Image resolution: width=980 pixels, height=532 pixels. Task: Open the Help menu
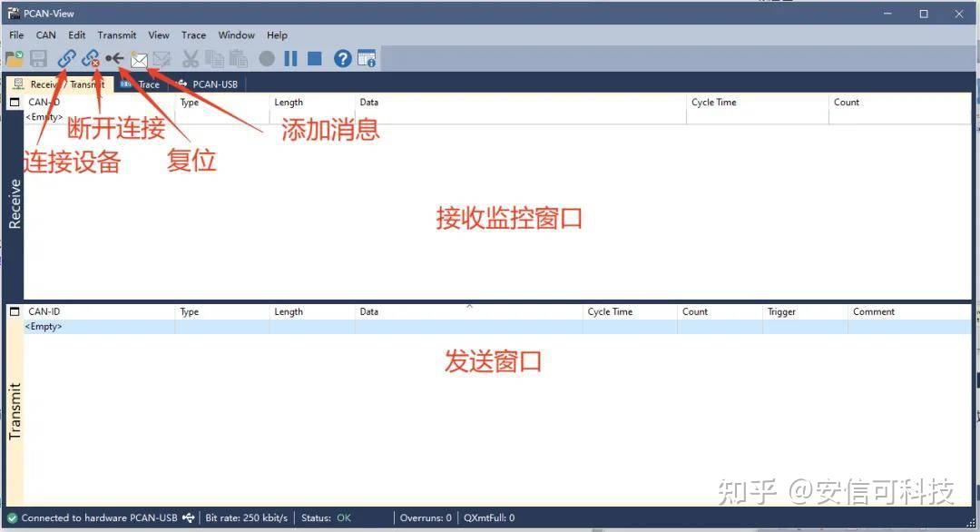[277, 35]
